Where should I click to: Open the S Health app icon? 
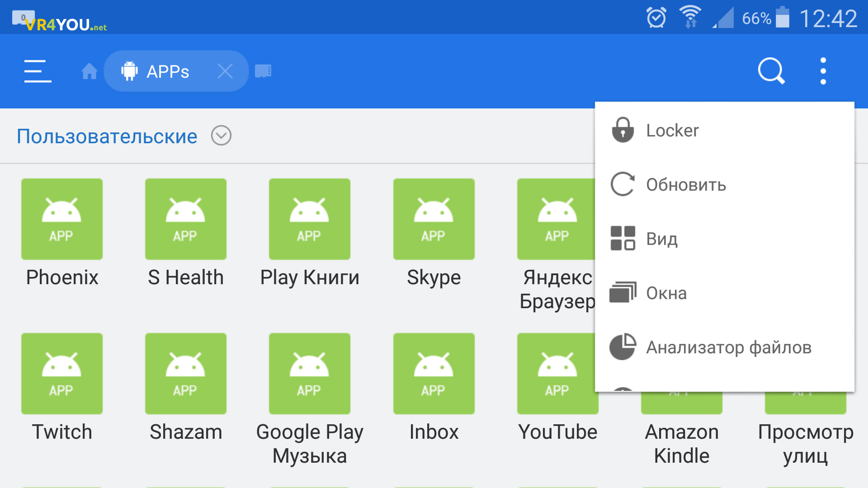186,219
